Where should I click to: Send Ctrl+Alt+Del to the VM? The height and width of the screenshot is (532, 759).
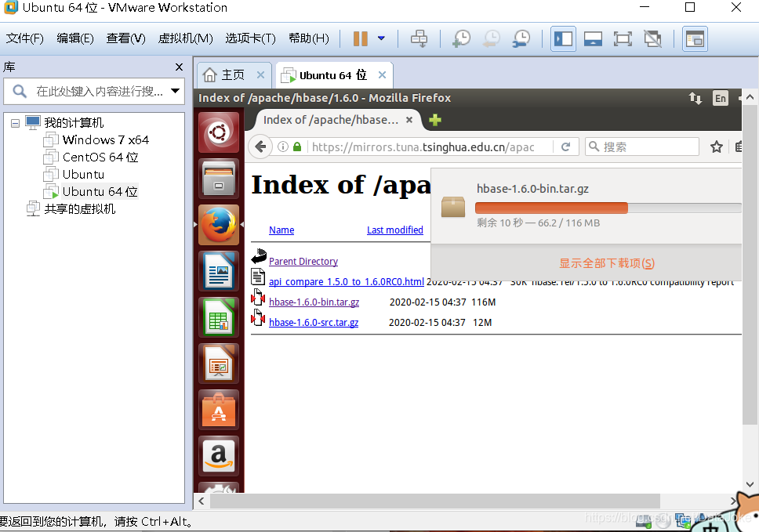tap(419, 38)
